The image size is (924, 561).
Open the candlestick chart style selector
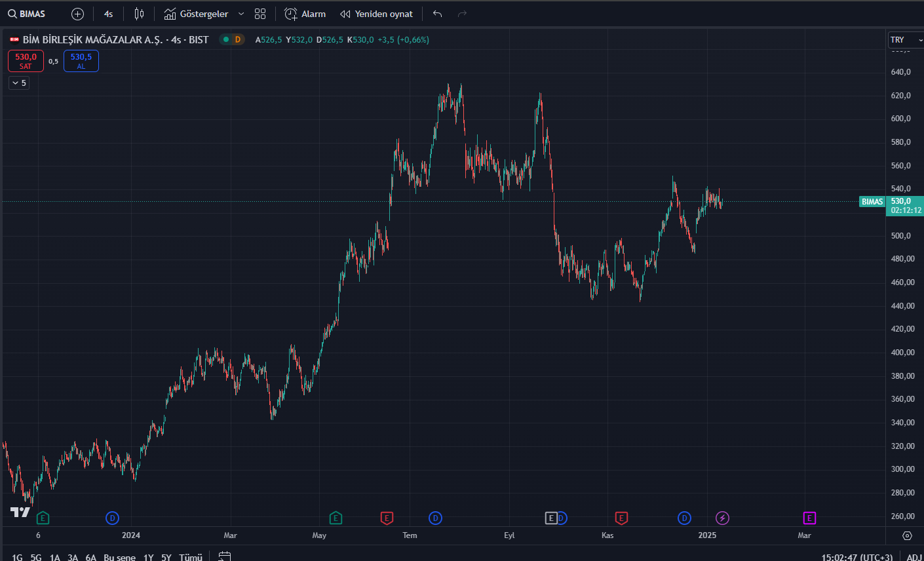pyautogui.click(x=139, y=14)
